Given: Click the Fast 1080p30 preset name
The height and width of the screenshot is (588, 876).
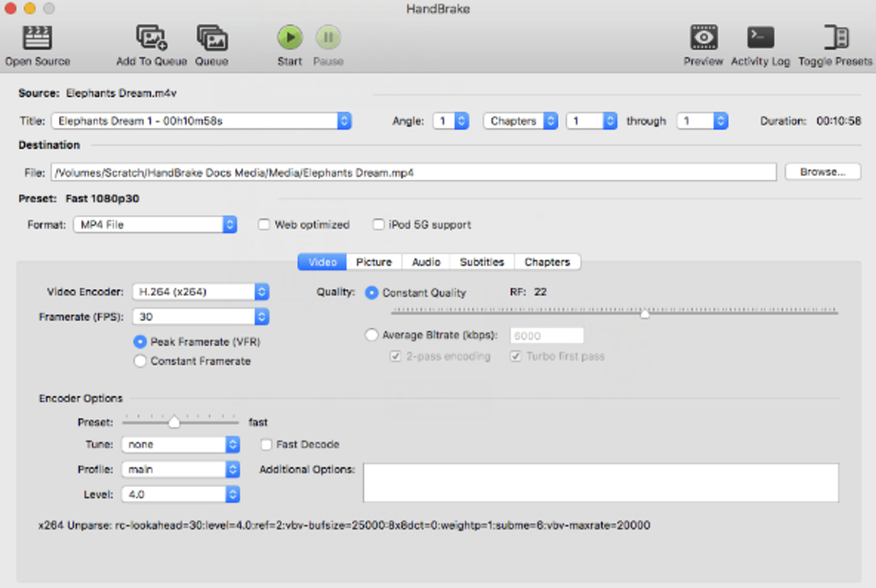Looking at the screenshot, I should pos(102,199).
